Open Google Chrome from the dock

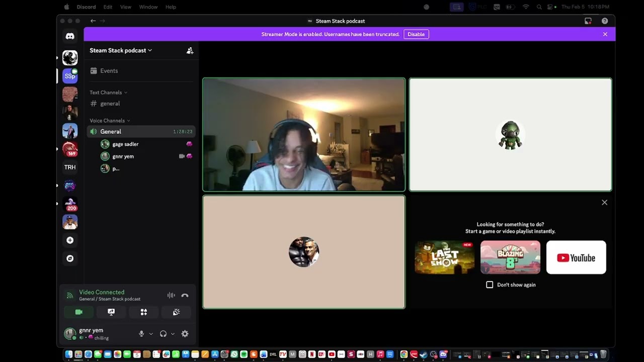coord(404,354)
